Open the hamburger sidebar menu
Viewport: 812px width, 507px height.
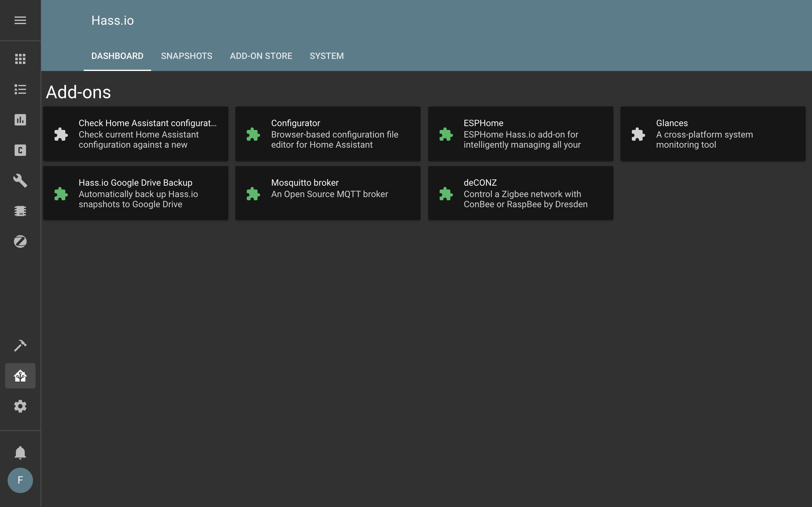20,21
